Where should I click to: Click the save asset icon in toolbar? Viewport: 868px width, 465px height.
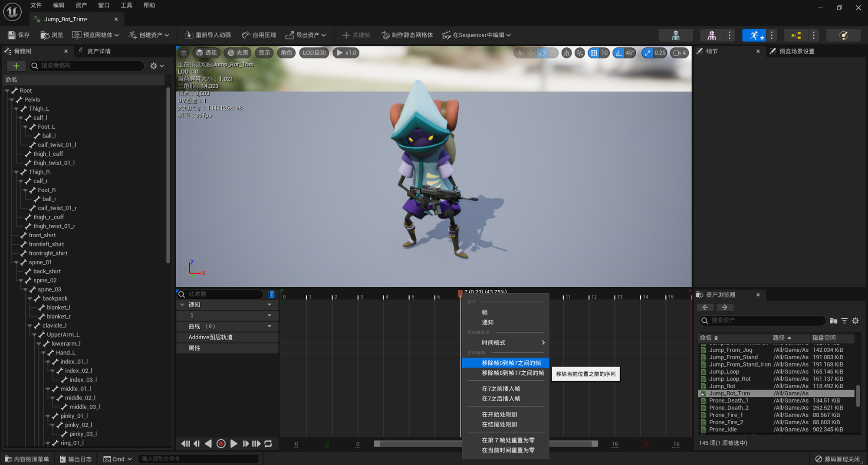(x=19, y=35)
